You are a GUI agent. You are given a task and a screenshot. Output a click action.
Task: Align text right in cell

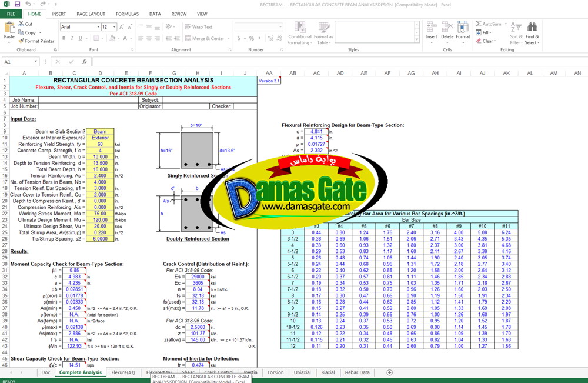tap(157, 38)
